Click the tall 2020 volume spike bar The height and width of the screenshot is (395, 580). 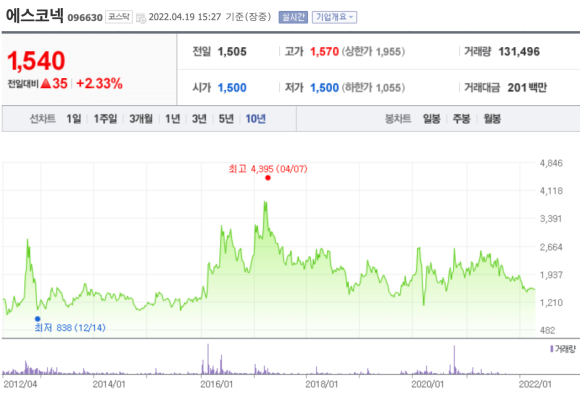(x=454, y=360)
